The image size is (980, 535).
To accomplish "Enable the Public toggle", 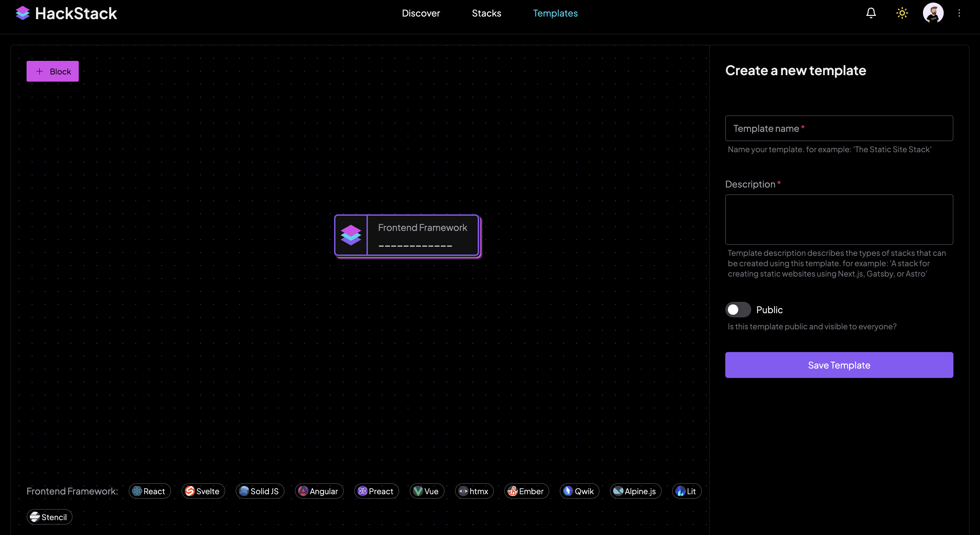I will (x=738, y=310).
